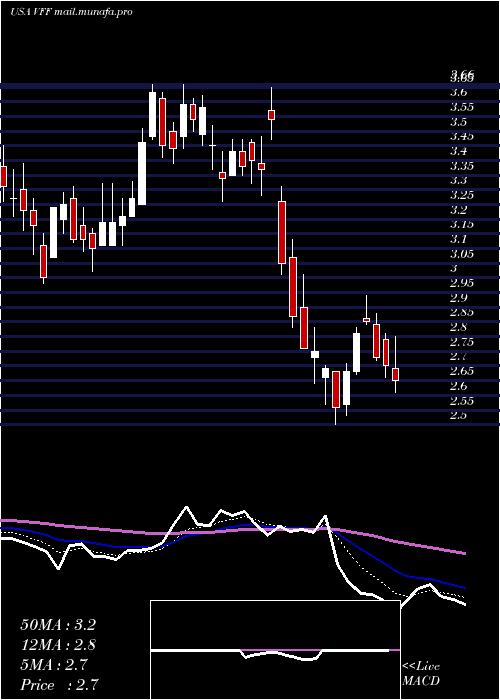
Task: Click the 12MA : 2.8 readout
Action: pyautogui.click(x=58, y=645)
